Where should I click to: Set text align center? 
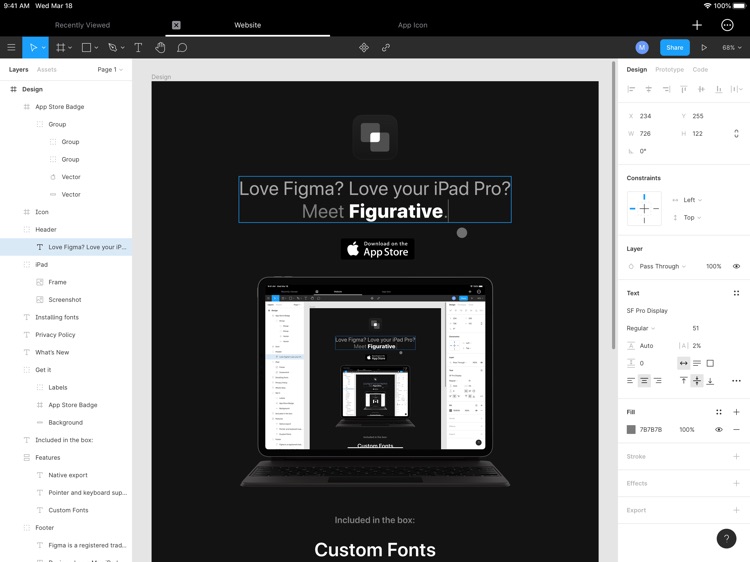coord(644,381)
